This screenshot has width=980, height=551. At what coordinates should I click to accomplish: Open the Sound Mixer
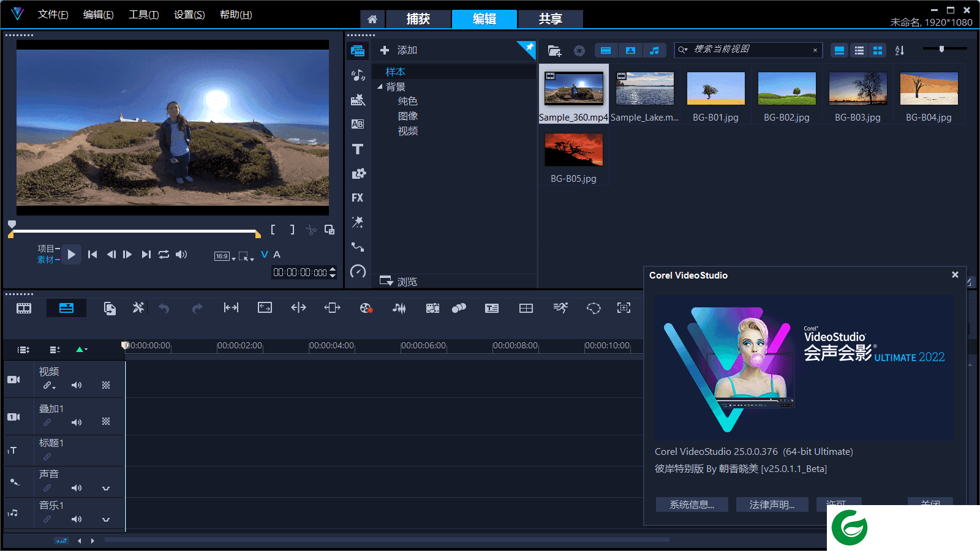[399, 308]
